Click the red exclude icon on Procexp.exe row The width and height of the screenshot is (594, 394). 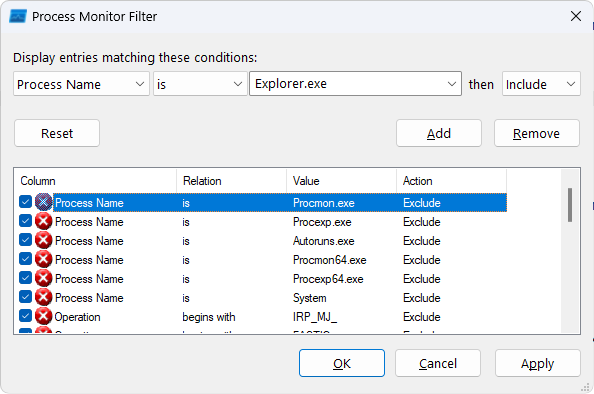point(44,221)
